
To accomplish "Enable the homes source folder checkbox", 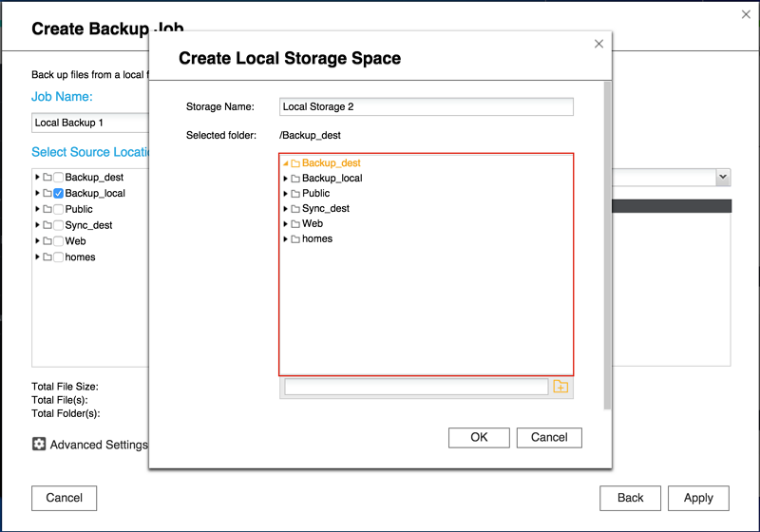I will tap(59, 257).
